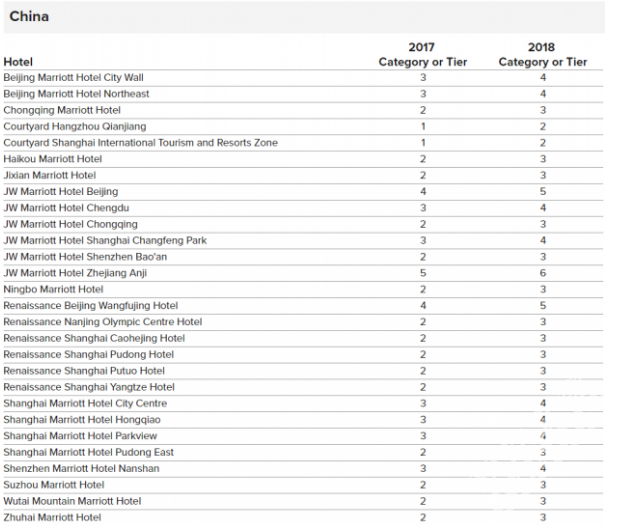622x525 pixels.
Task: Click 2017 category 3 for Beijing Marriott City Wall
Action: 423,77
